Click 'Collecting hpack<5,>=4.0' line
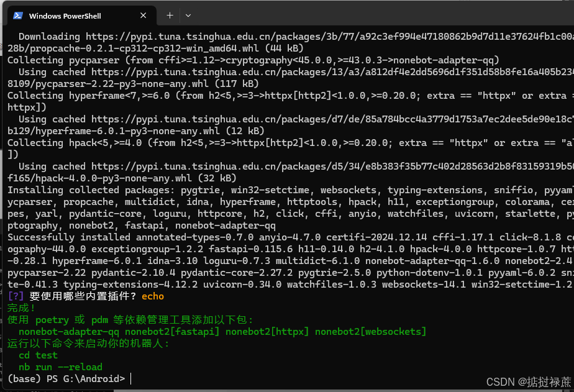The height and width of the screenshot is (392, 574). 291,143
